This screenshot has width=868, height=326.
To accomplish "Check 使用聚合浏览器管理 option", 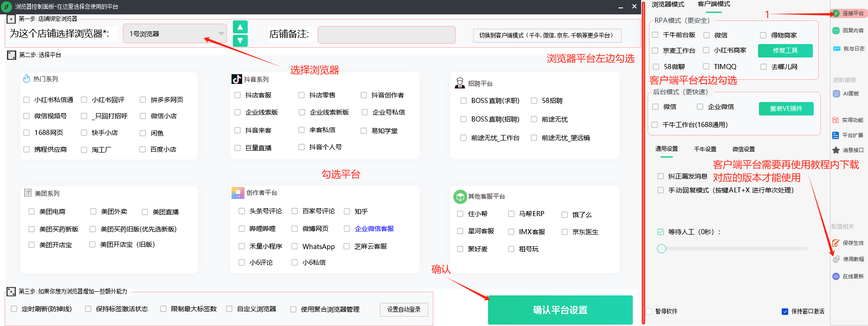I will (x=293, y=309).
